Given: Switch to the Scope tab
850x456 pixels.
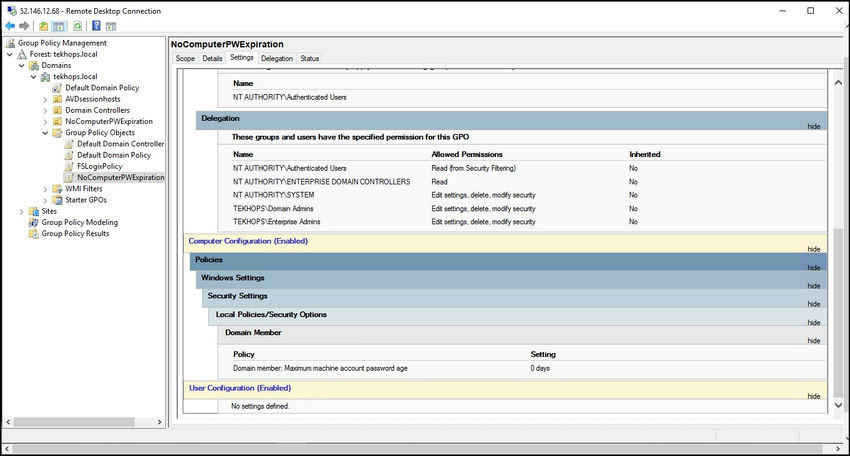Looking at the screenshot, I should click(185, 59).
